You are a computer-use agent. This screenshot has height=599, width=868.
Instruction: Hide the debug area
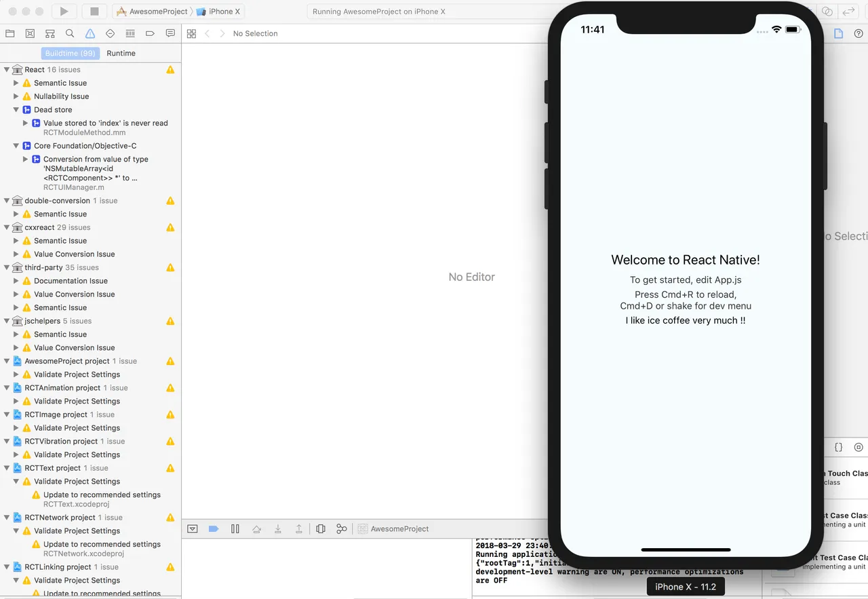[193, 528]
